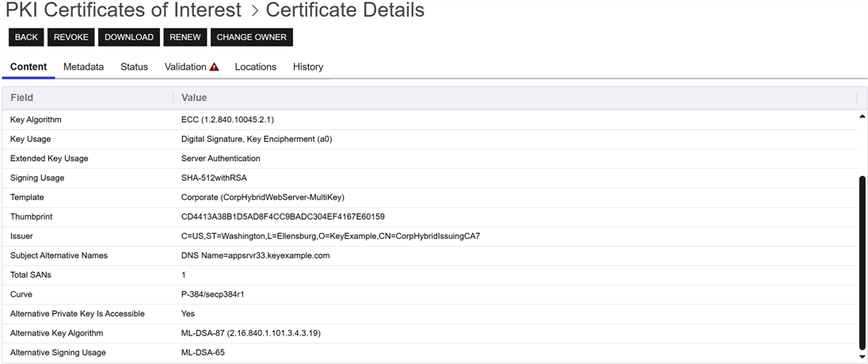Click the scroll down arrow

pos(862,357)
